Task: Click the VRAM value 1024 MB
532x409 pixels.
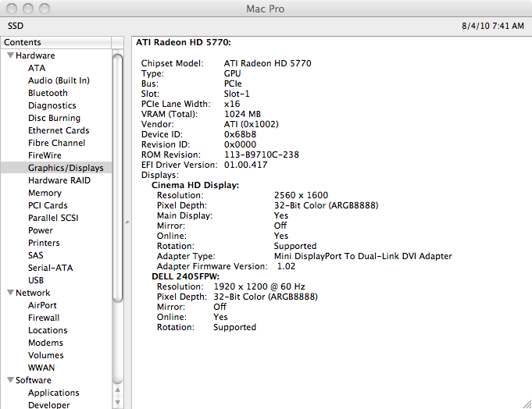Action: click(x=242, y=114)
